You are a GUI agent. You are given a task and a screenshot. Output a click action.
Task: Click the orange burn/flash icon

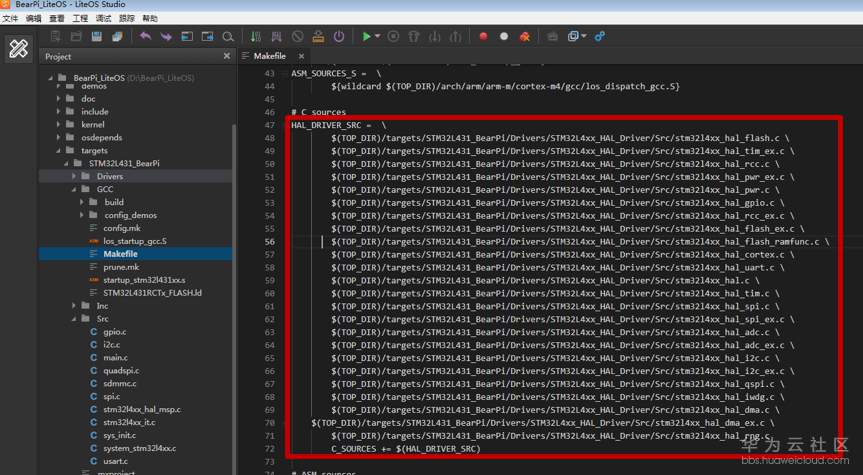click(x=318, y=37)
